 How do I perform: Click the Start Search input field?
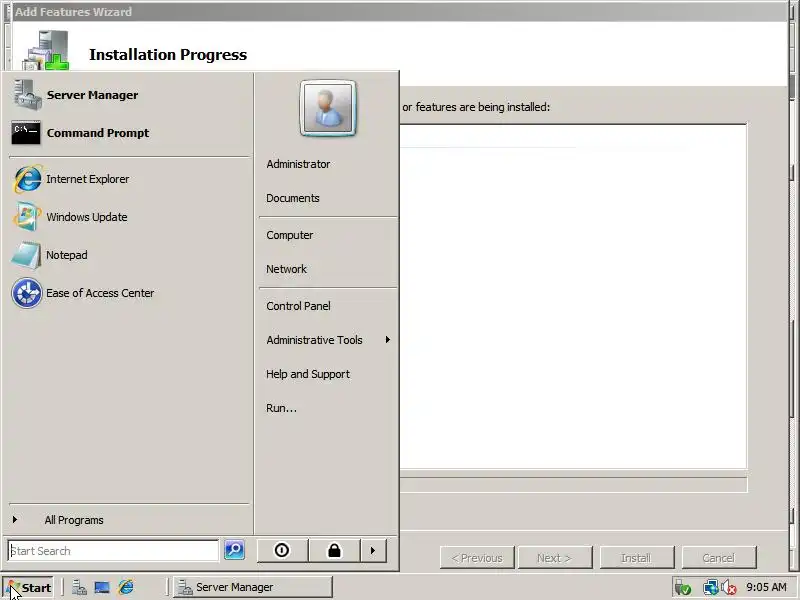click(113, 551)
